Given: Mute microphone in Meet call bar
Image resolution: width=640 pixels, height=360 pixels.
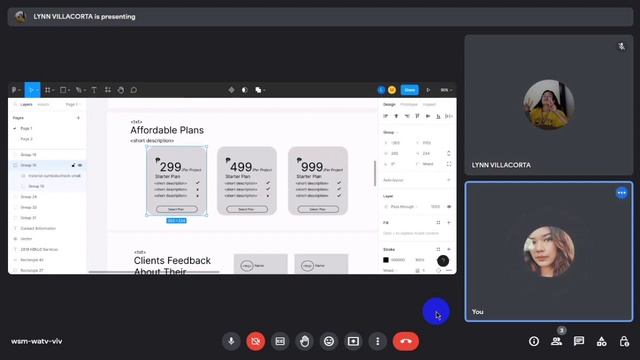Looking at the screenshot, I should [x=231, y=341].
